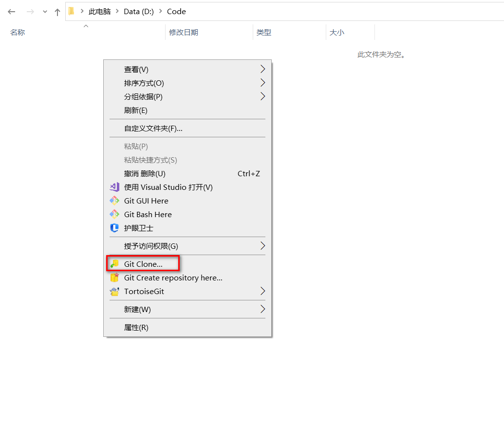Screen dimensions: 504x426
Task: Select the Code breadcrumb segment
Action: tap(176, 12)
